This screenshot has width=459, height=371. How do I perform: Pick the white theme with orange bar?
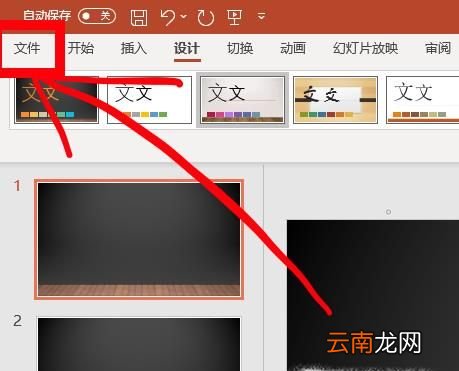point(423,100)
